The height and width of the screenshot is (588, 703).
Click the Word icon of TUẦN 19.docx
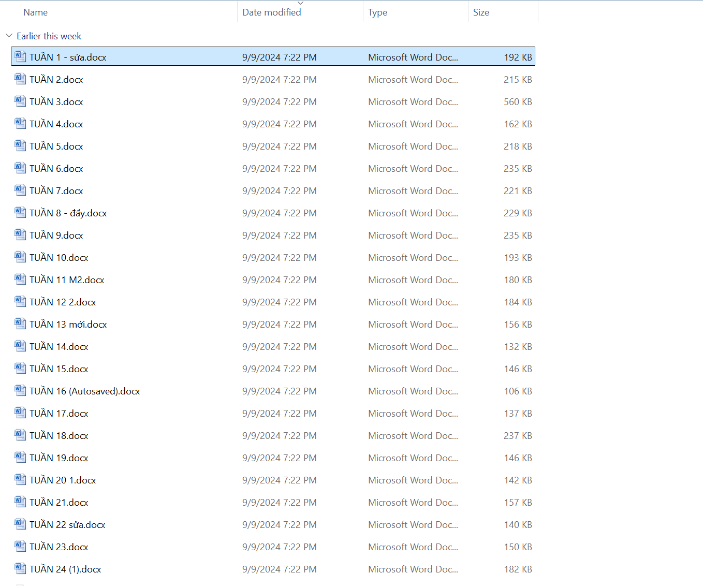click(x=20, y=457)
